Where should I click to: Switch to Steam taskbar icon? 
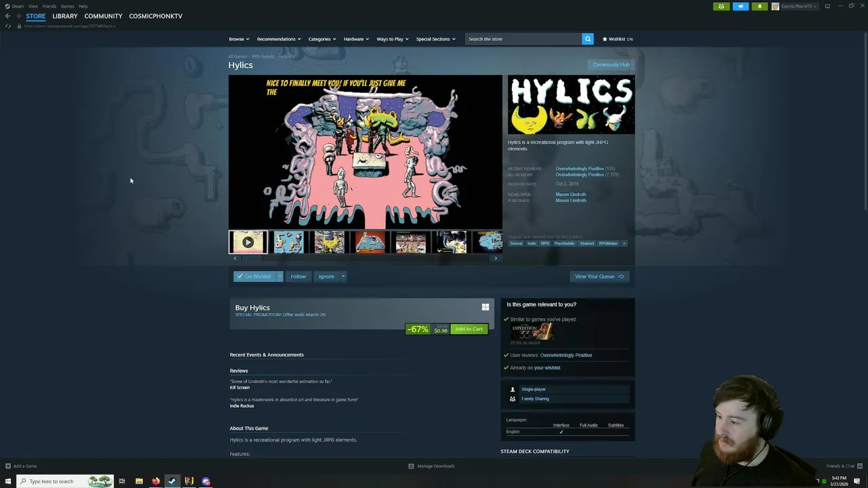click(172, 481)
